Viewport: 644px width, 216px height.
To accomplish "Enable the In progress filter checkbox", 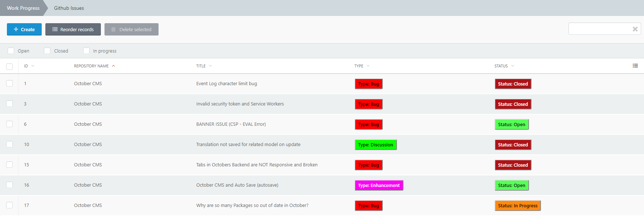I will [86, 51].
